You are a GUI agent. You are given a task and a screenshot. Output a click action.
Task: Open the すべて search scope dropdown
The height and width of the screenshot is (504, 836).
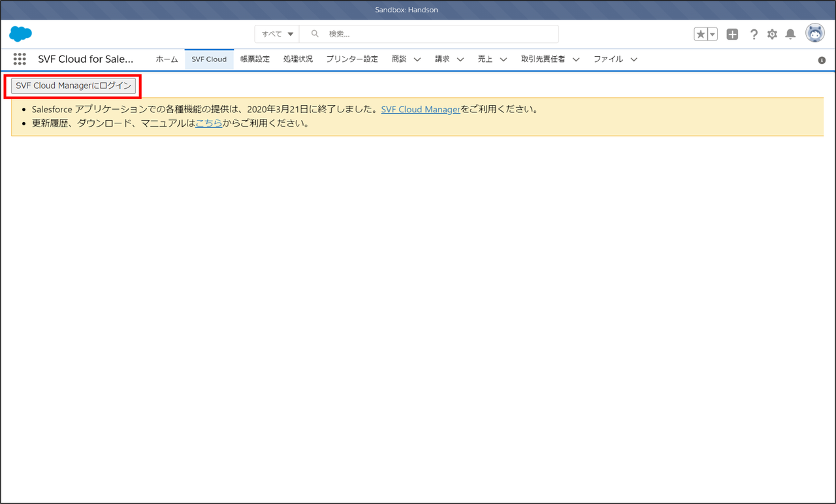tap(277, 34)
